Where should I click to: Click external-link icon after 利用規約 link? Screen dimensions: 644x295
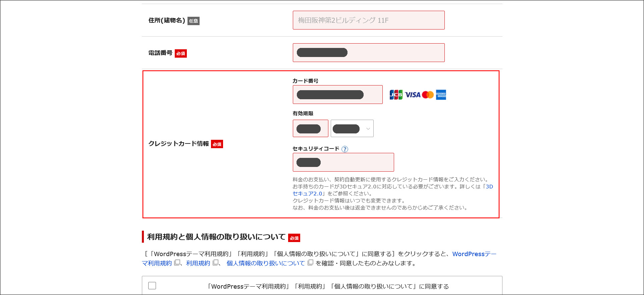tap(216, 263)
